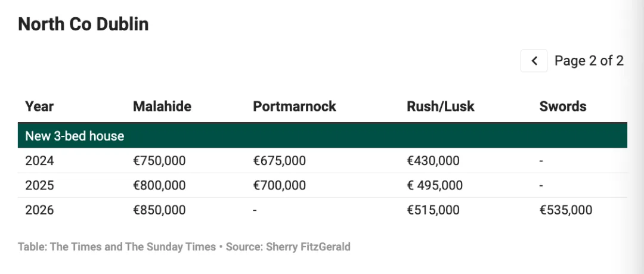The width and height of the screenshot is (644, 274).
Task: Select the 2024 year cell
Action: click(39, 161)
